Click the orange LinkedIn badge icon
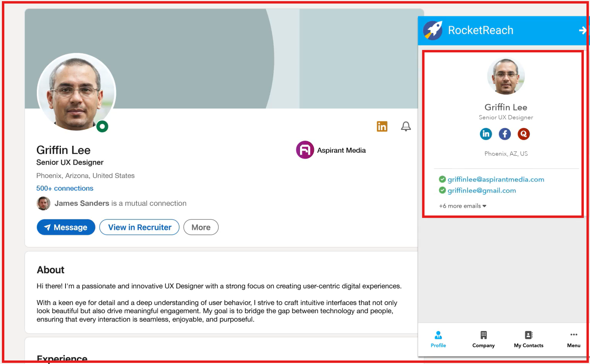 pyautogui.click(x=382, y=126)
